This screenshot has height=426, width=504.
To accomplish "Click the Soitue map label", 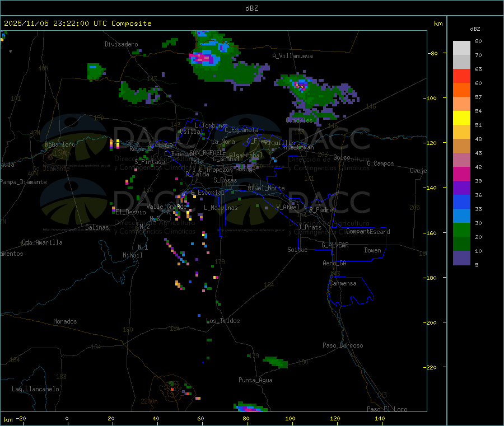I will (x=298, y=250).
